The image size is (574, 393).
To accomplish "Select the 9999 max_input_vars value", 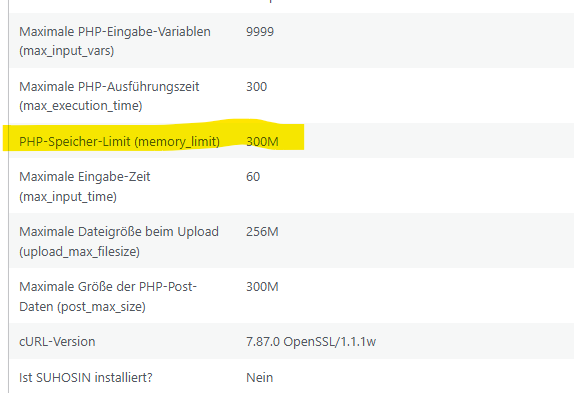I will coord(260,31).
